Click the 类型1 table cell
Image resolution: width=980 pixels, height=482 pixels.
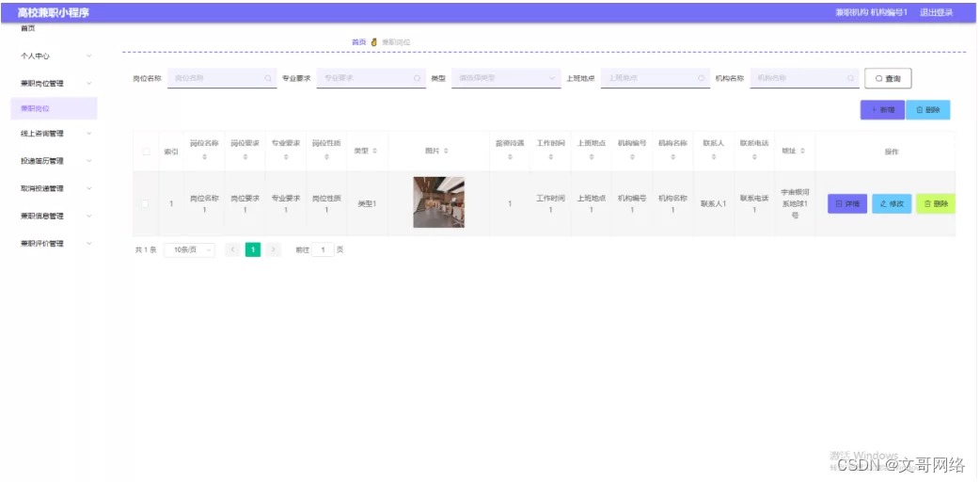[367, 203]
